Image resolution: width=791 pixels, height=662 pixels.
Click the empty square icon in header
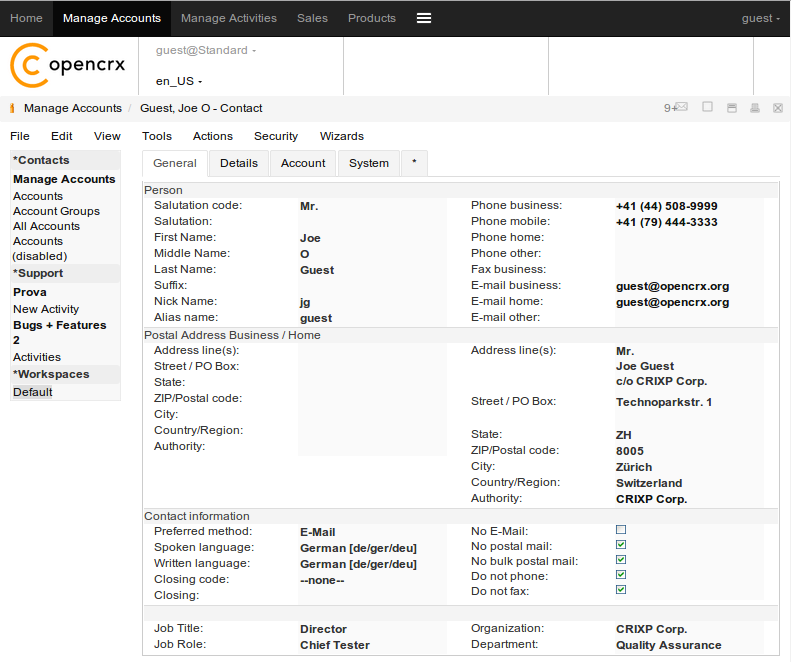point(707,107)
